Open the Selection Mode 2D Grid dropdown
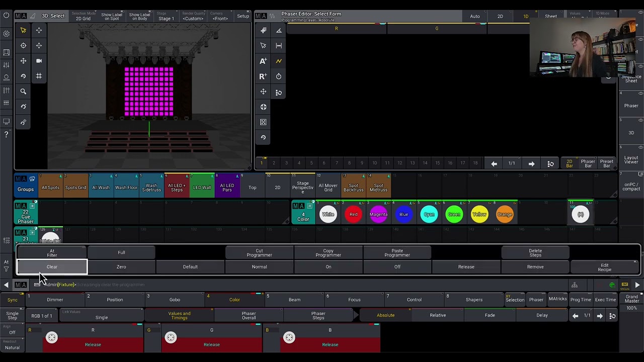Screen dimensions: 644x362 (83, 17)
